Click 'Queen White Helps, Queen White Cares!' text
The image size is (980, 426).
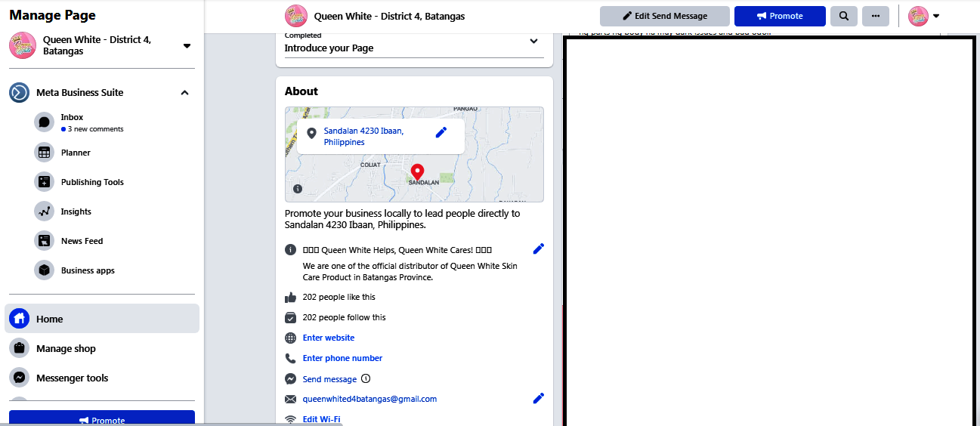pos(397,249)
